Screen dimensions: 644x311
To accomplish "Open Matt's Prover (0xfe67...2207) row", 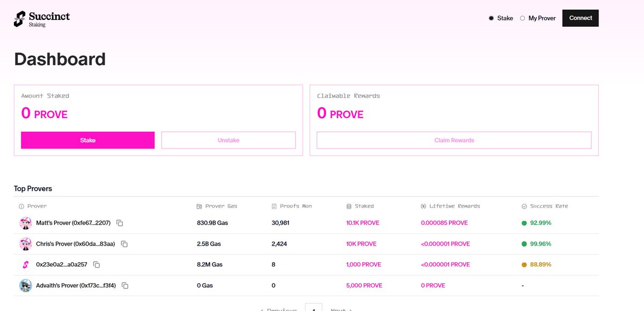I will 306,223.
